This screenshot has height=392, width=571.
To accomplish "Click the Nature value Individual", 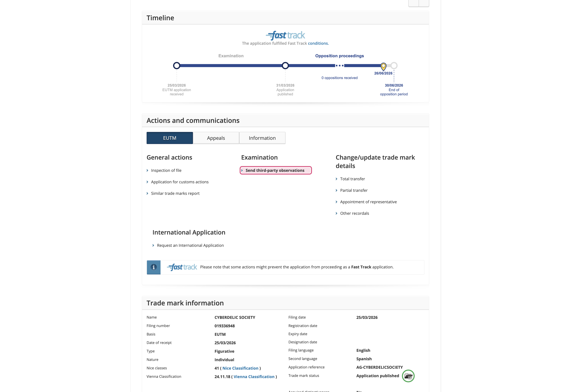I will tap(224, 360).
